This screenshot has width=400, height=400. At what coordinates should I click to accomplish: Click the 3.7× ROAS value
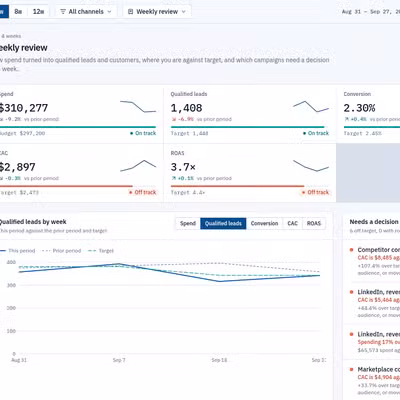183,167
